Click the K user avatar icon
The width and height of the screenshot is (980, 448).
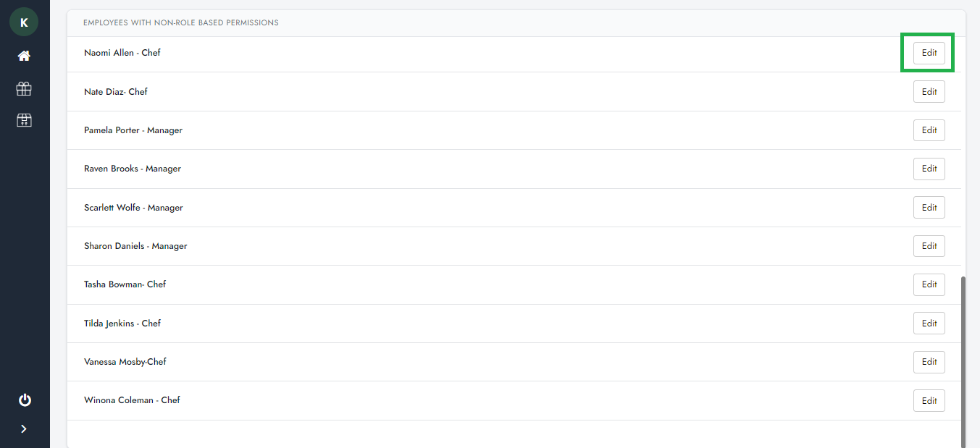(24, 22)
